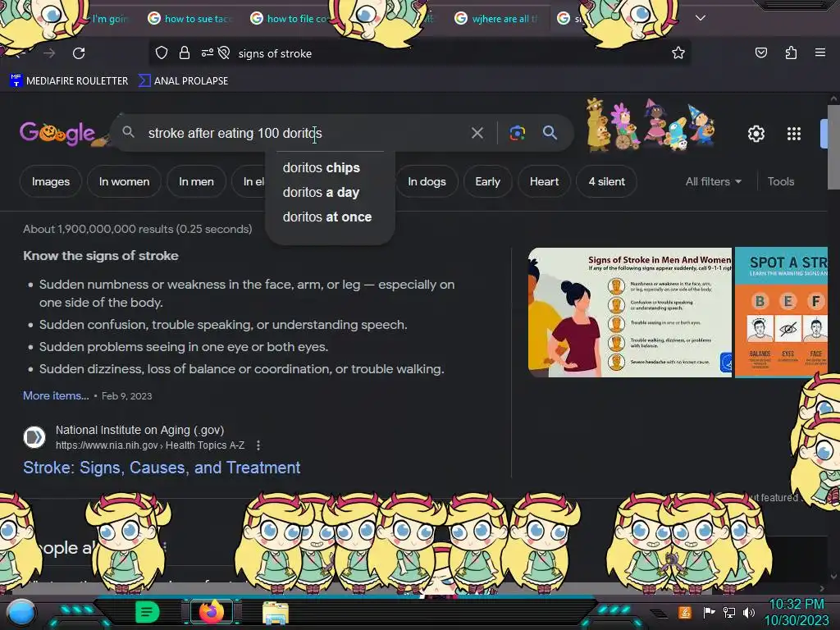This screenshot has width=840, height=630.
Task: Open 'Stroke: Signs, Causes, and Treatment' result
Action: pyautogui.click(x=162, y=468)
